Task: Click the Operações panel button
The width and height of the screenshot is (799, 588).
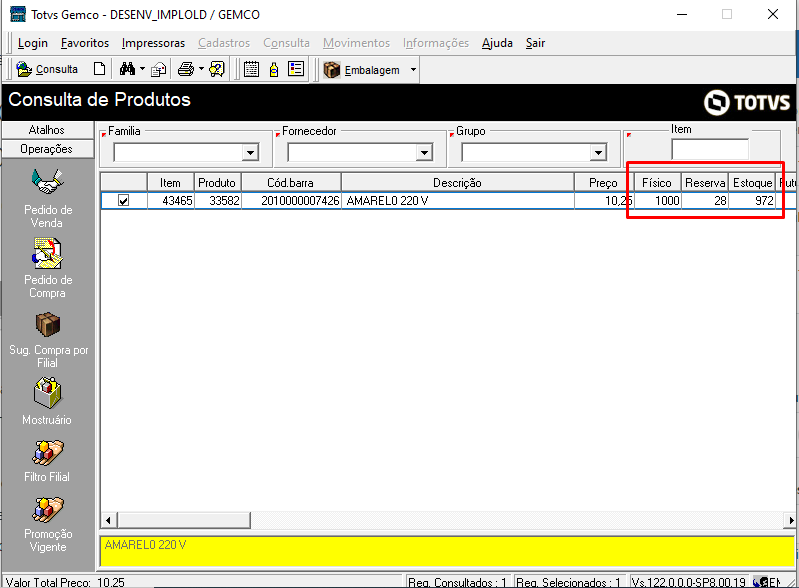Action: tap(47, 149)
